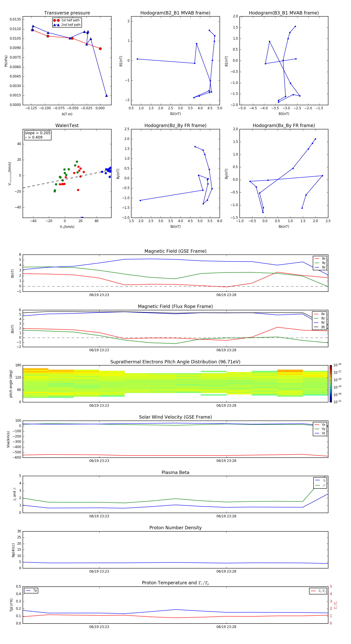The image size is (351, 644).
Task: Click the Suprathermal Electrons Pitch Angle Distribution title
Action: click(x=175, y=362)
